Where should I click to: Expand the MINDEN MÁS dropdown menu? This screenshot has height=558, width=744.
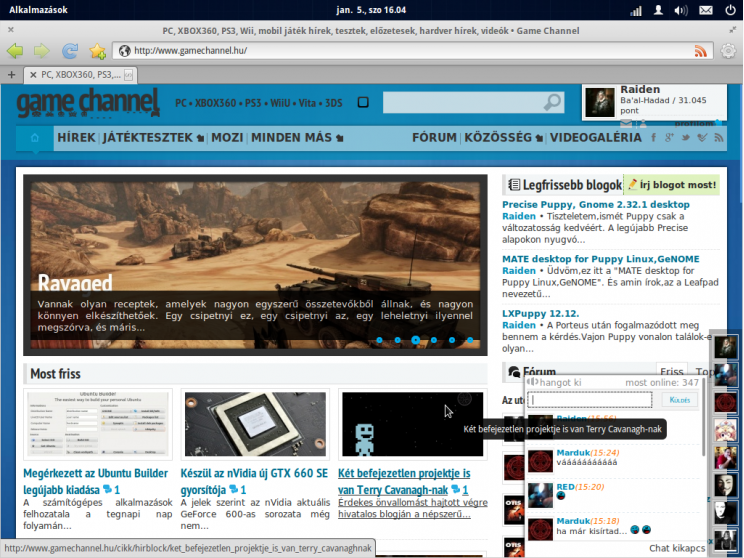click(297, 138)
